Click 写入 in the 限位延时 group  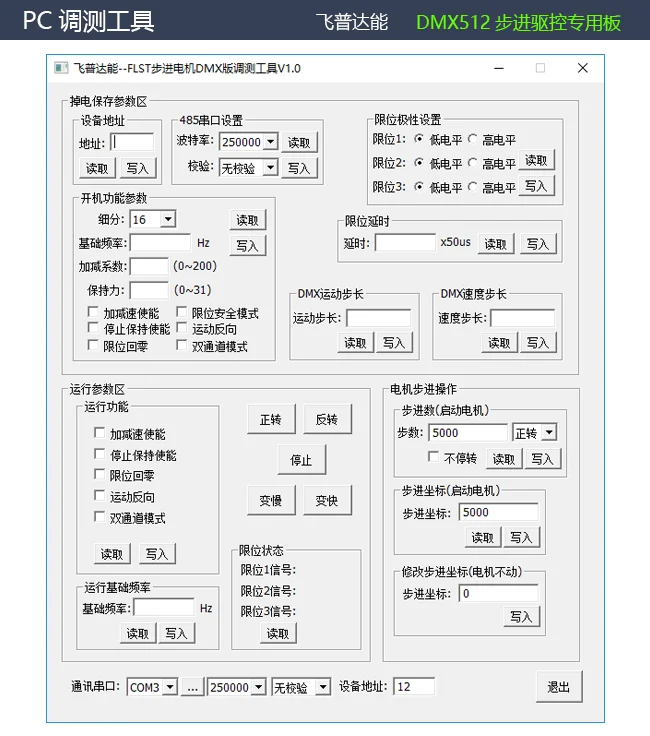[538, 244]
